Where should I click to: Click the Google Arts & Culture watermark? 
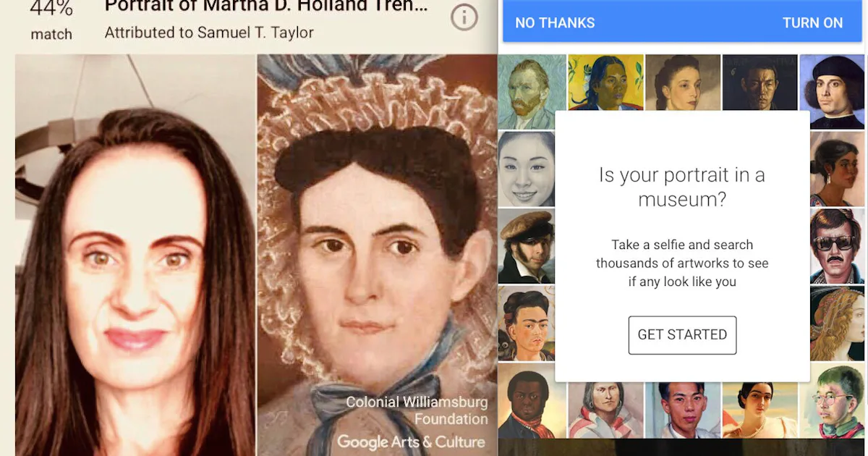click(x=411, y=441)
